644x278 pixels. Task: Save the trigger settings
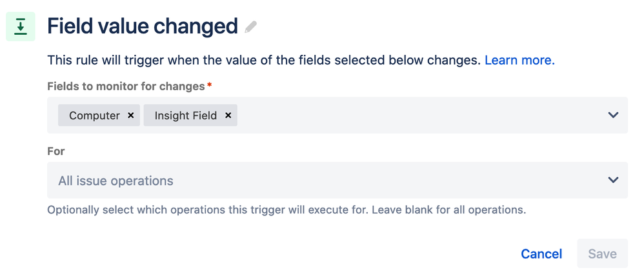(602, 253)
